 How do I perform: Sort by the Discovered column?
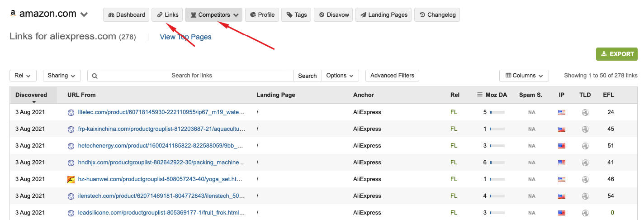click(31, 95)
